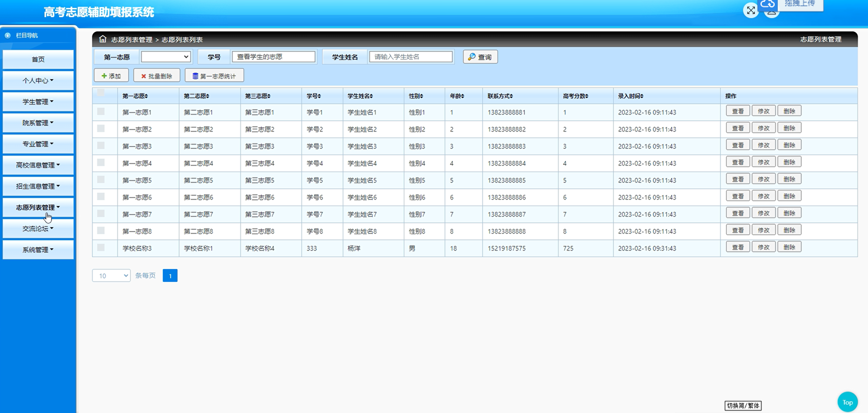Go to pagination page 1
This screenshot has width=868, height=413.
pos(170,276)
